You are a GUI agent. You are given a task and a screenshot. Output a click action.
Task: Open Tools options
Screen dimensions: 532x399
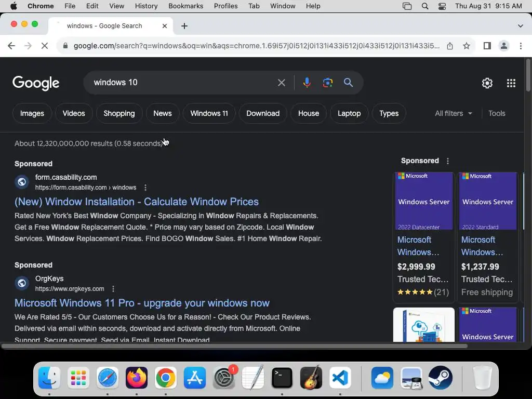[x=497, y=113]
